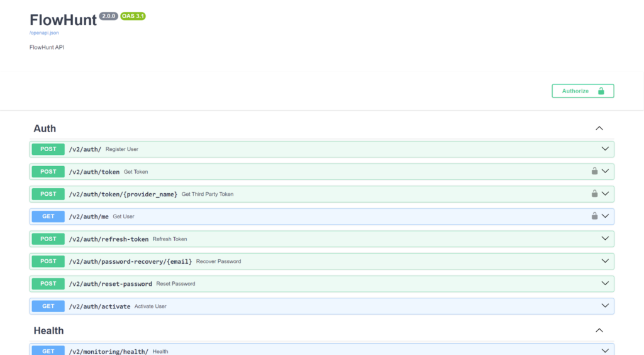Click the /v2/auth/reset-password path text
Screen dimensions: 644x355
(x=111, y=283)
